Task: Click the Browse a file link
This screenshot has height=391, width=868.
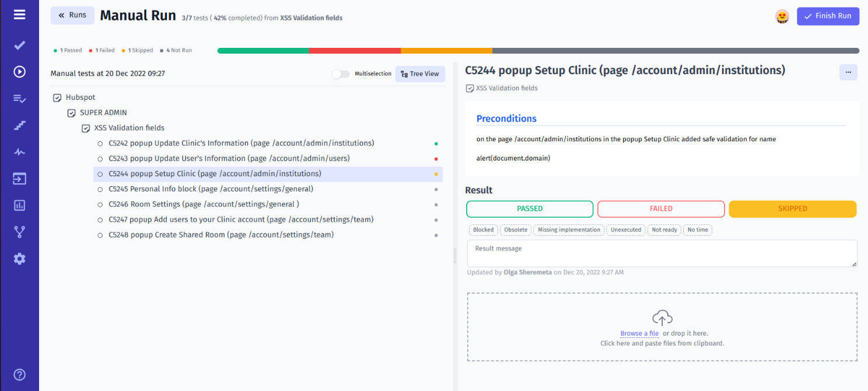Action: [639, 333]
